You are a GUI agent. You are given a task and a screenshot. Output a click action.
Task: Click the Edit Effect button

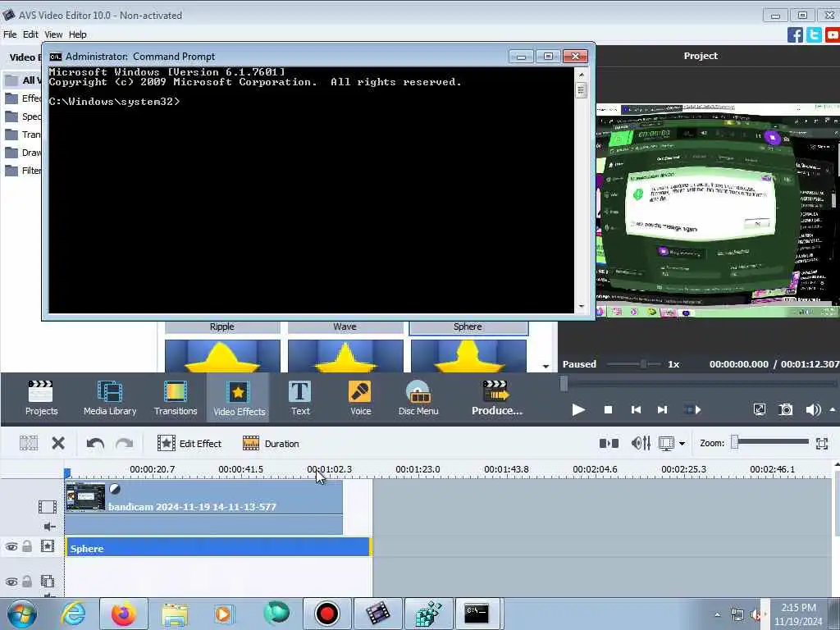189,444
